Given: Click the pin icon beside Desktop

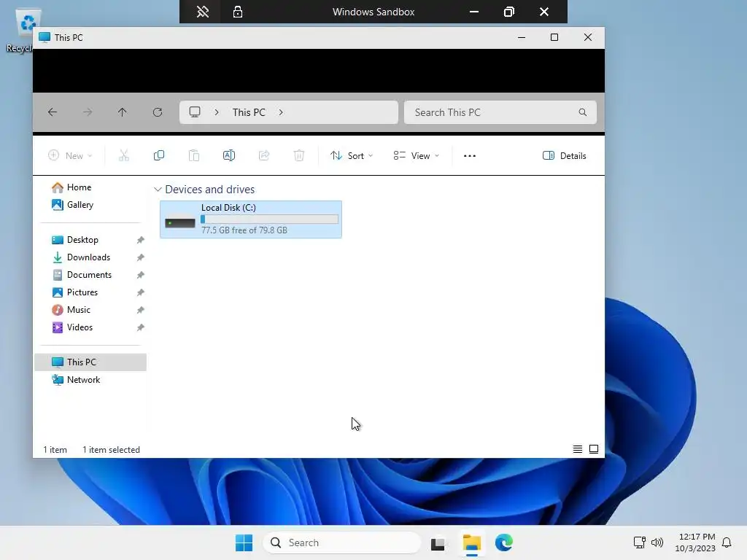Looking at the screenshot, I should [141, 240].
